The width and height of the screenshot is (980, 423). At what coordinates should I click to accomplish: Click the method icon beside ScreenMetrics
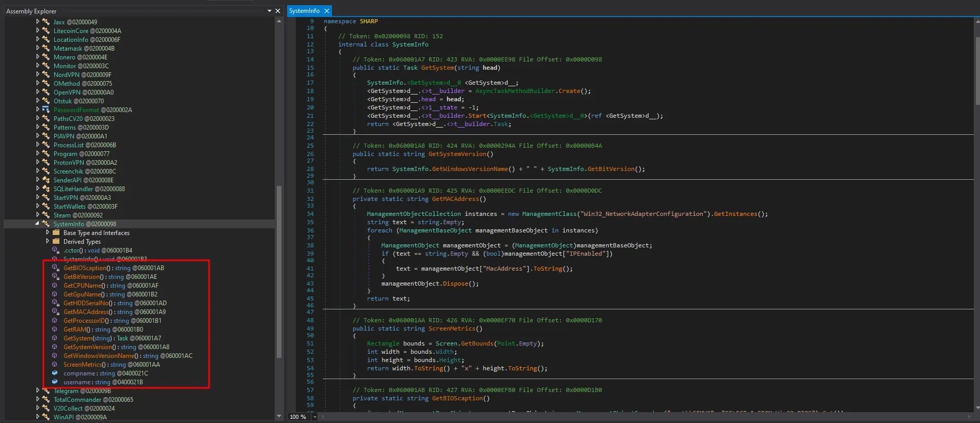click(x=55, y=364)
